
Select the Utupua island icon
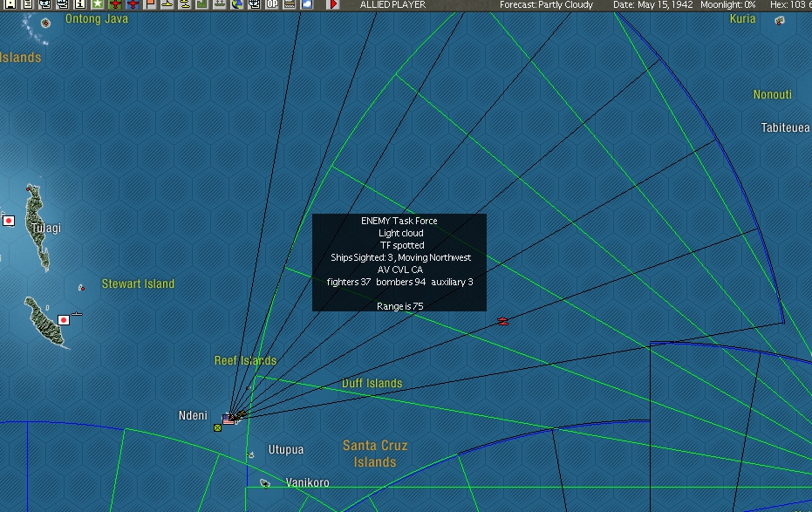point(250,455)
